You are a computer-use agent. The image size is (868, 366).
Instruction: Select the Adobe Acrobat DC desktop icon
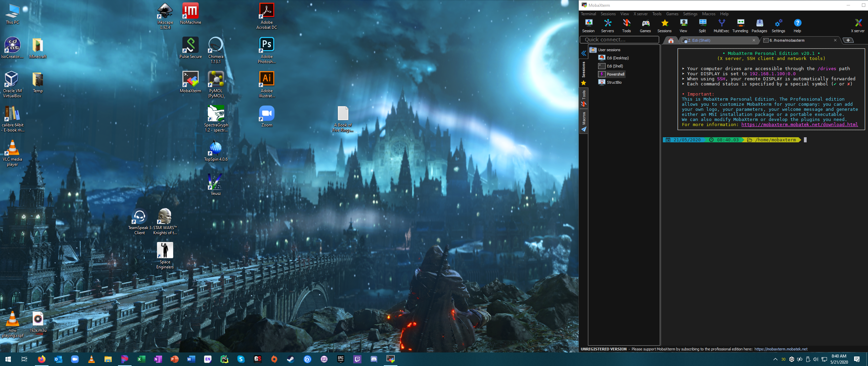pyautogui.click(x=267, y=16)
